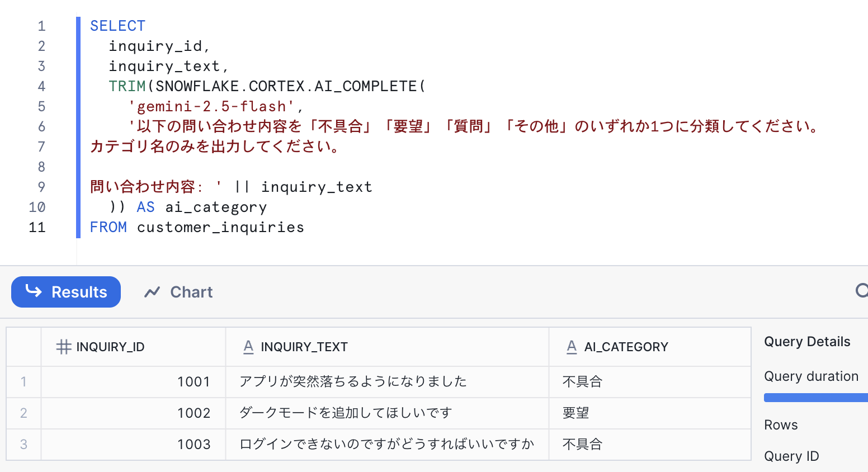Click the INQUIRY_ID column header
868x472 pixels.
(x=110, y=347)
